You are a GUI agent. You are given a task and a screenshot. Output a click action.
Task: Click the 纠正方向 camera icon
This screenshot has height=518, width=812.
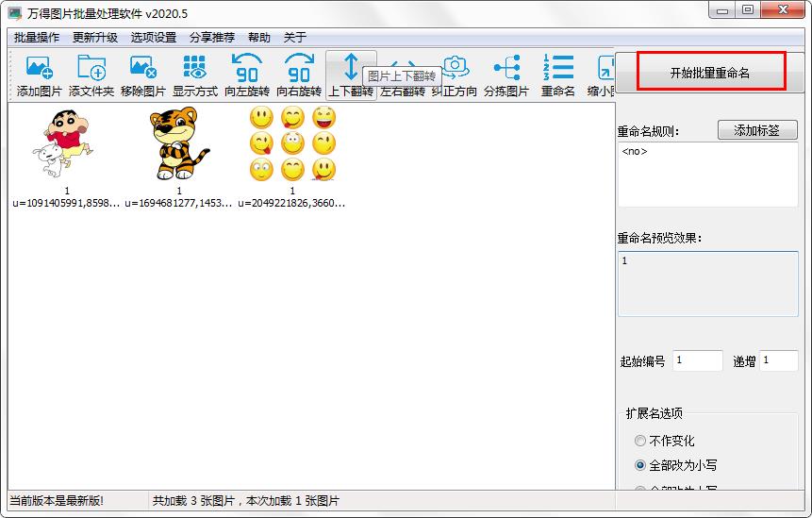pyautogui.click(x=456, y=68)
